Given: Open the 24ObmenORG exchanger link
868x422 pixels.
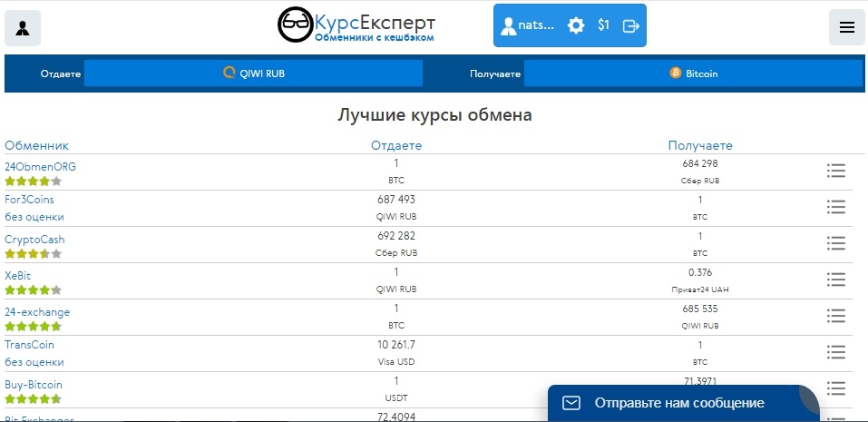Looking at the screenshot, I should coord(41,166).
